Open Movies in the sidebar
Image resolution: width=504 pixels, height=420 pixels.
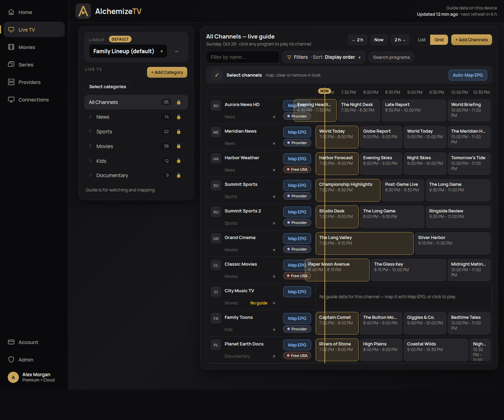point(34,47)
